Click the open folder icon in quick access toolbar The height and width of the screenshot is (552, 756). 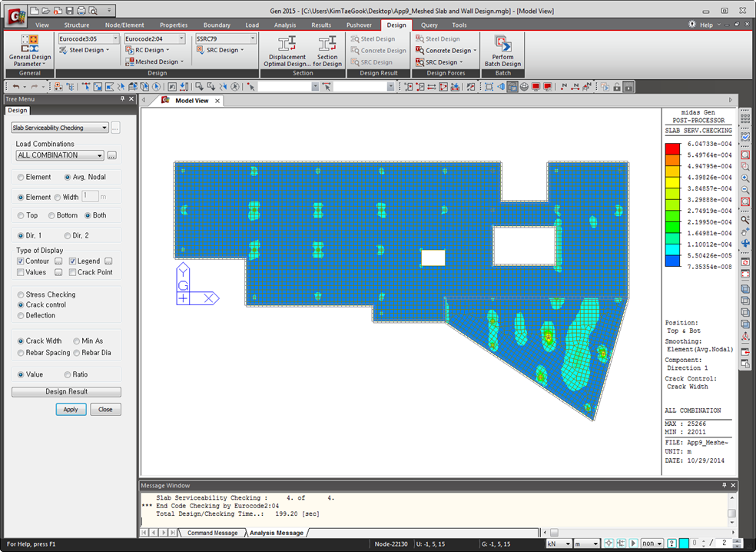click(46, 10)
